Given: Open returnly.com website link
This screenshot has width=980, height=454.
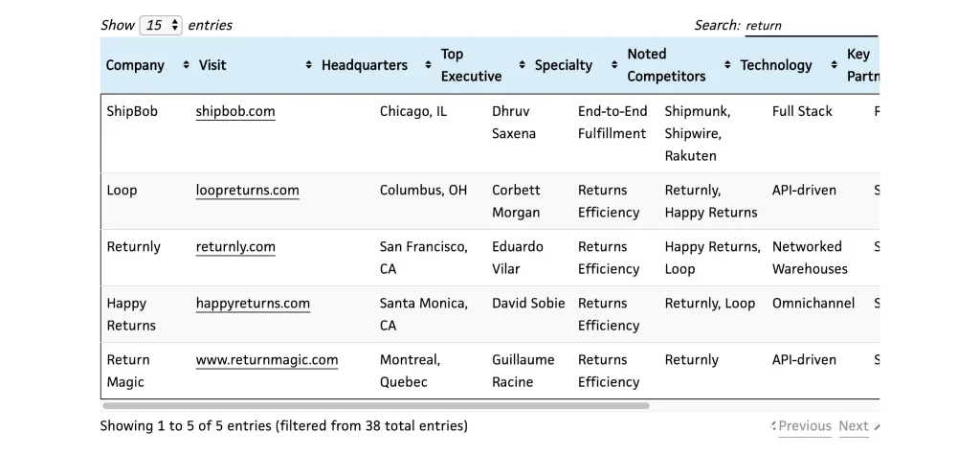Looking at the screenshot, I should click(x=235, y=246).
